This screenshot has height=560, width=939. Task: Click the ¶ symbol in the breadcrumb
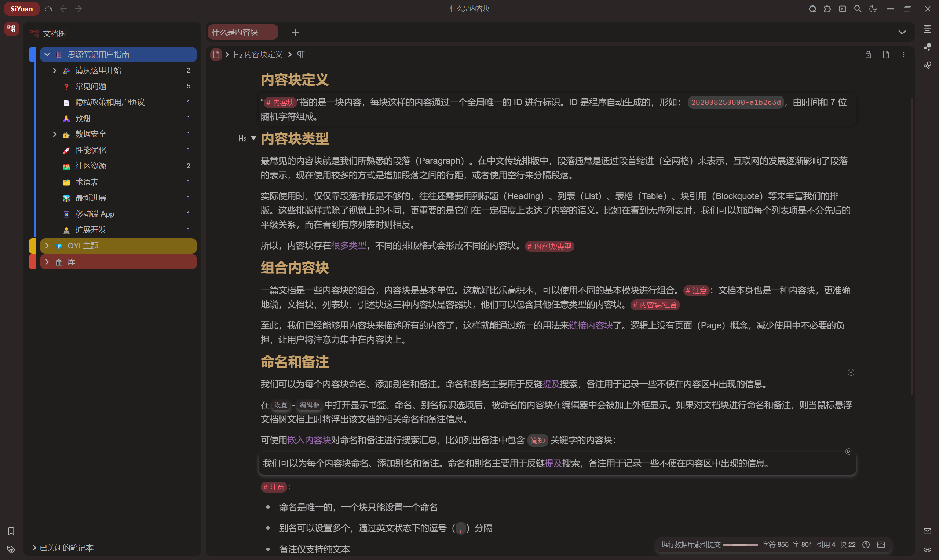coord(301,54)
